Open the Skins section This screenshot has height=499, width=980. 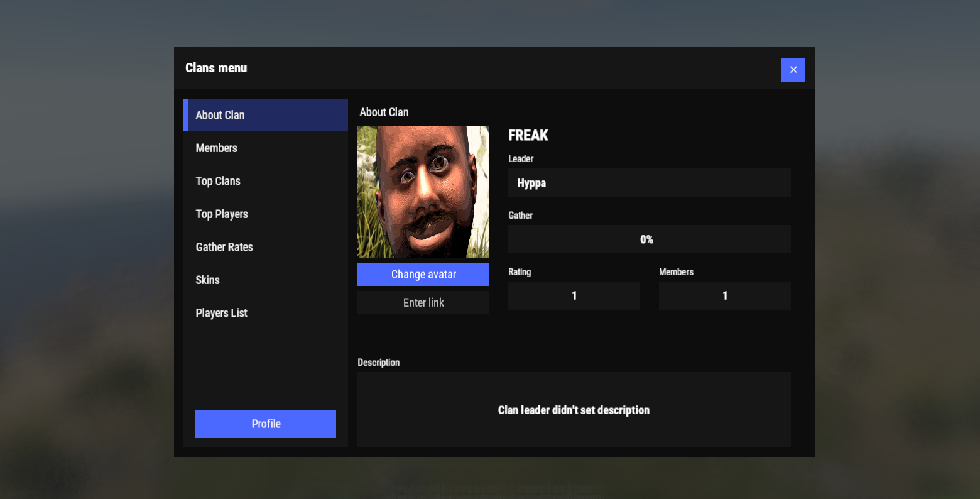266,280
